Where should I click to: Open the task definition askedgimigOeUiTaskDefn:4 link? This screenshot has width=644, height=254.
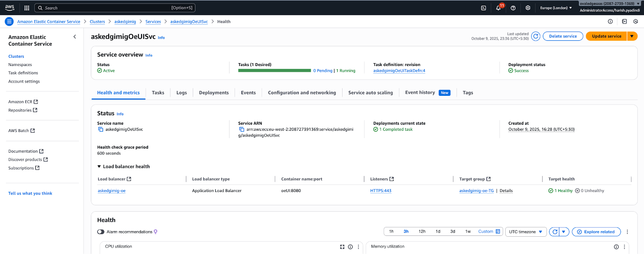[399, 71]
